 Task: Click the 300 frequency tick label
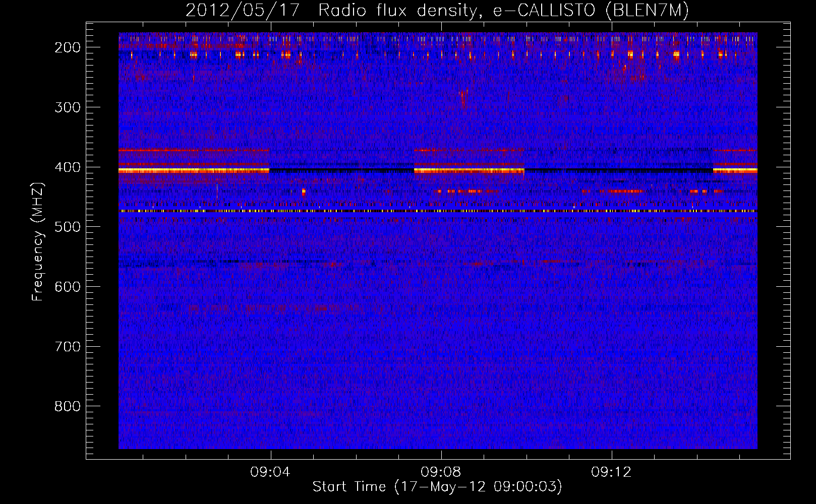68,107
